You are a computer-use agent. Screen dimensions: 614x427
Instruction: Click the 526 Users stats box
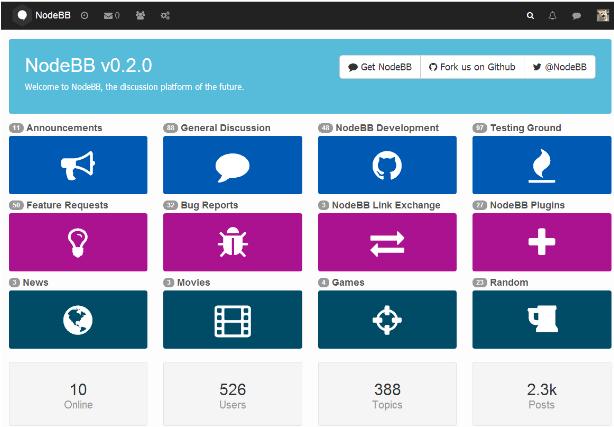[x=233, y=393]
